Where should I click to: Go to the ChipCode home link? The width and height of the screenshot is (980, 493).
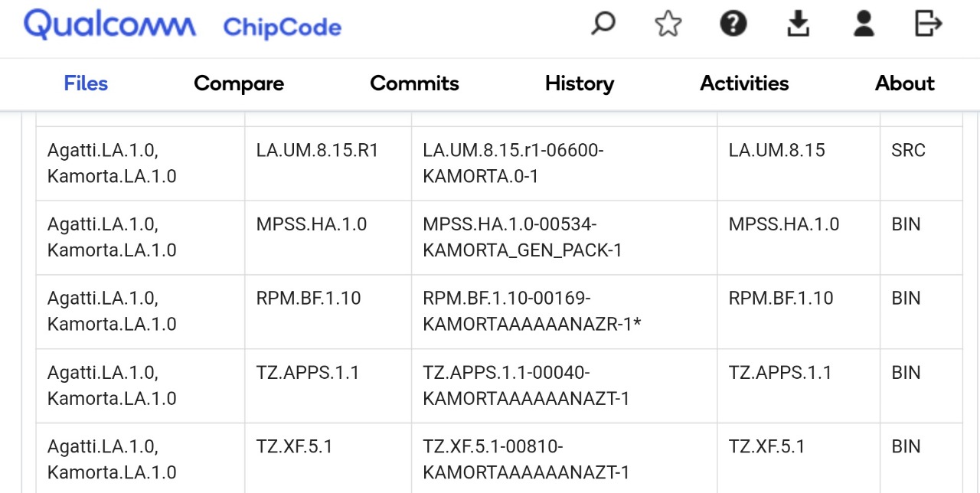282,28
